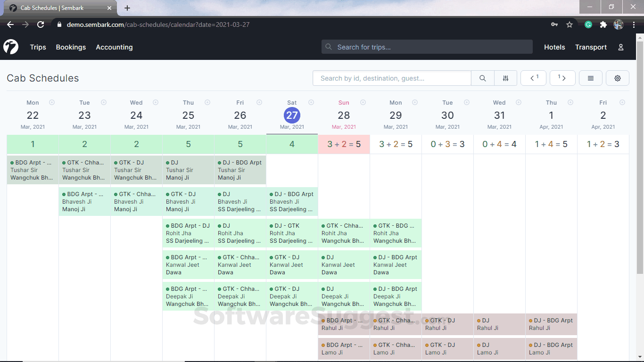Open the Transport section link
The image size is (644, 362).
(x=591, y=47)
